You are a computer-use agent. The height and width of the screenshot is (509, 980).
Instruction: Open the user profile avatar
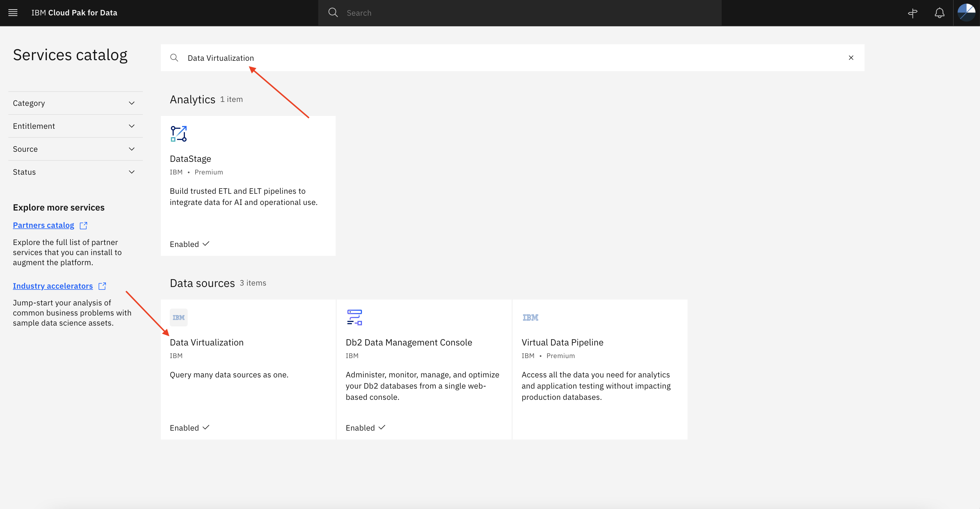[x=966, y=13]
